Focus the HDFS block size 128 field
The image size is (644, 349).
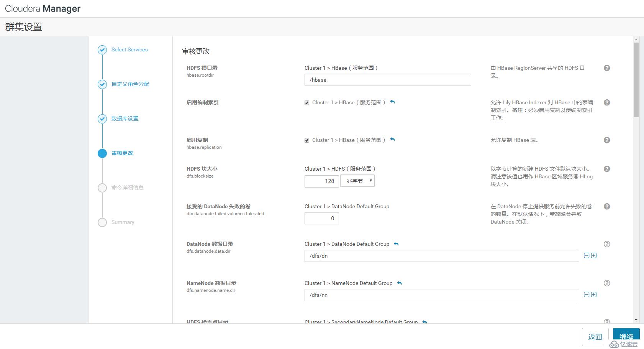322,181
